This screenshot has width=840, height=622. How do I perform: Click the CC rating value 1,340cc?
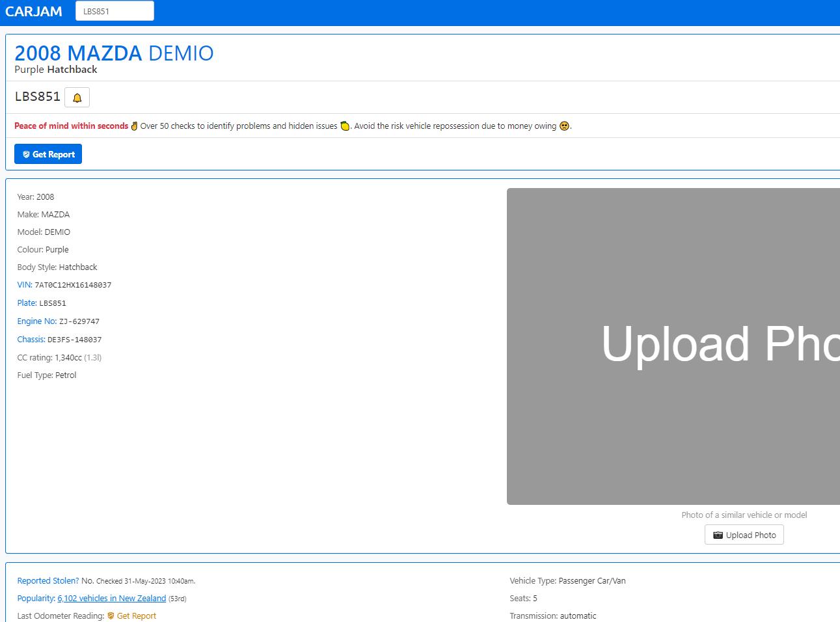[68, 358]
